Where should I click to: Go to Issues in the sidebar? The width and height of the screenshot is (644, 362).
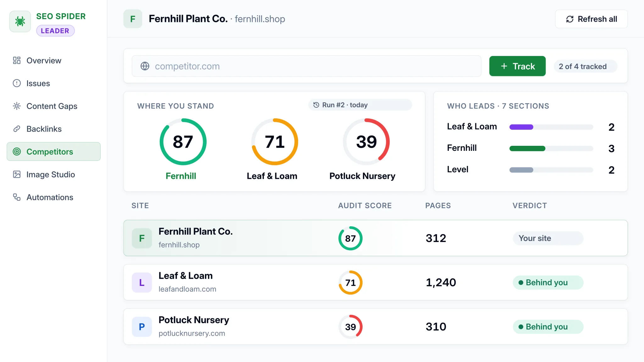tap(53, 83)
